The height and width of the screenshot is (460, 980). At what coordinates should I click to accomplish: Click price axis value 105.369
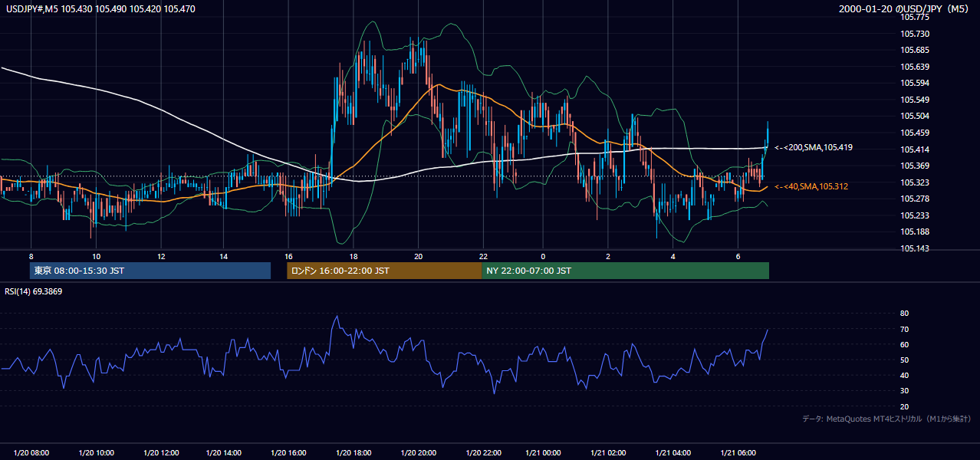click(x=915, y=166)
